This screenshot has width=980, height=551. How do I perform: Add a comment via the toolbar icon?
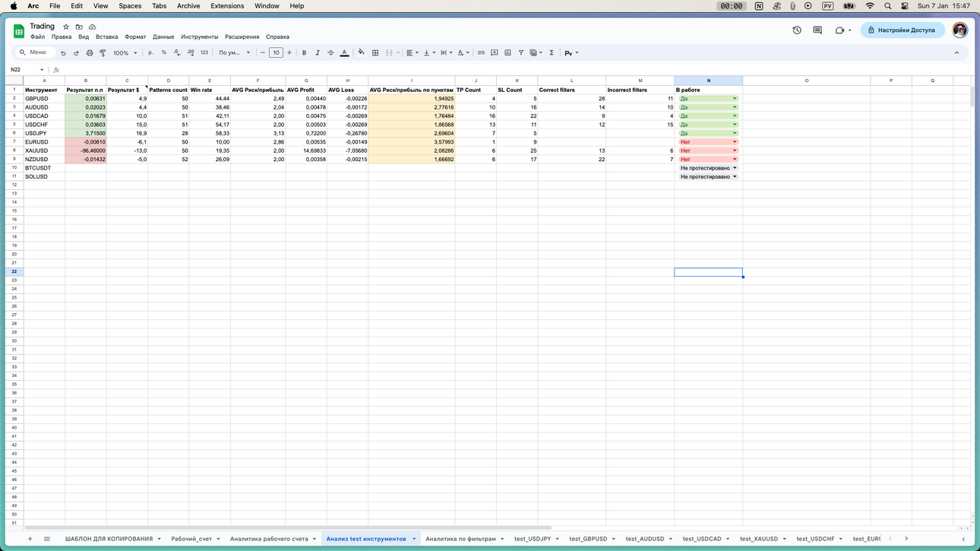pyautogui.click(x=495, y=53)
